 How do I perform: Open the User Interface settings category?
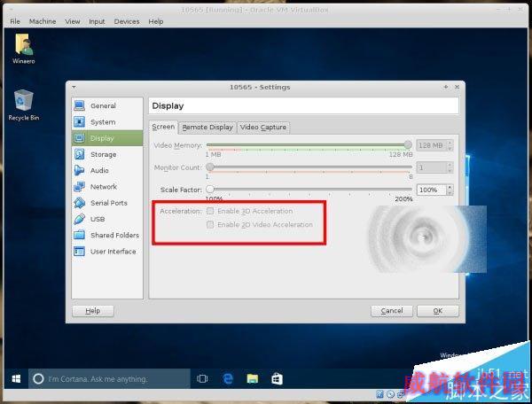coord(107,251)
